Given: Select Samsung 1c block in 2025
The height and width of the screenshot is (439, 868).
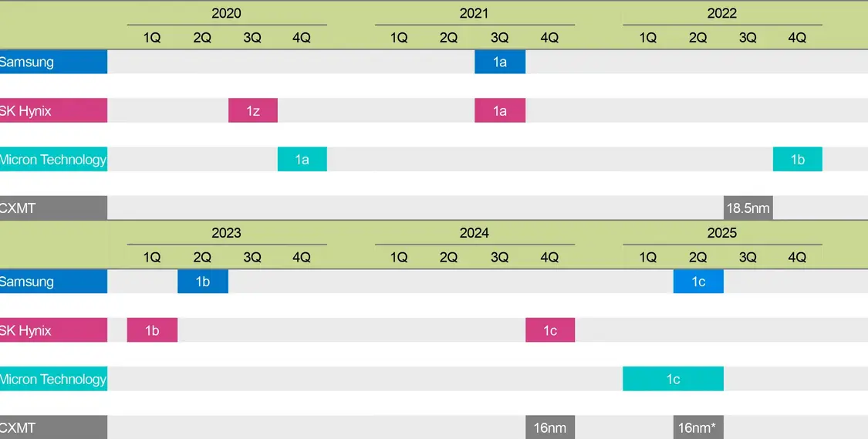Looking at the screenshot, I should coord(698,282).
